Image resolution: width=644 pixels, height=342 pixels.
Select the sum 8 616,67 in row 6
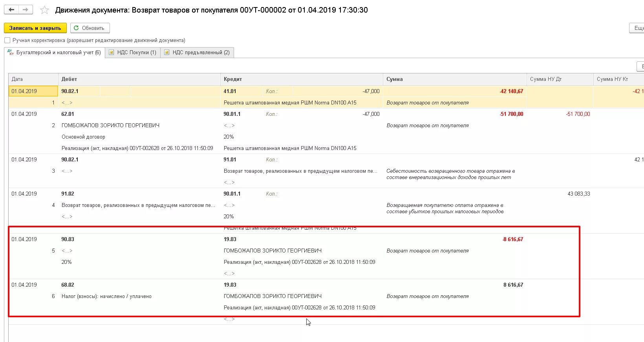click(513, 285)
